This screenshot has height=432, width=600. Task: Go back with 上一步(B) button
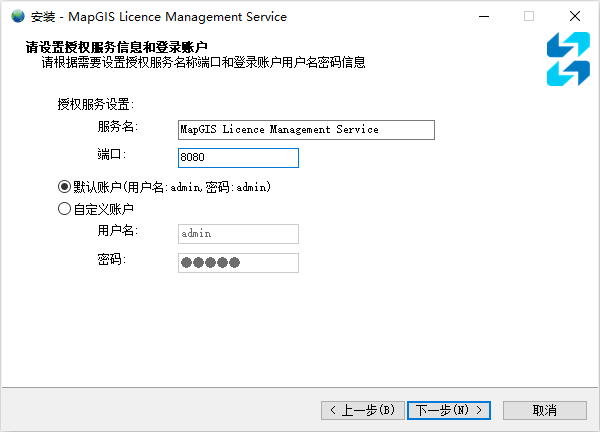[363, 410]
